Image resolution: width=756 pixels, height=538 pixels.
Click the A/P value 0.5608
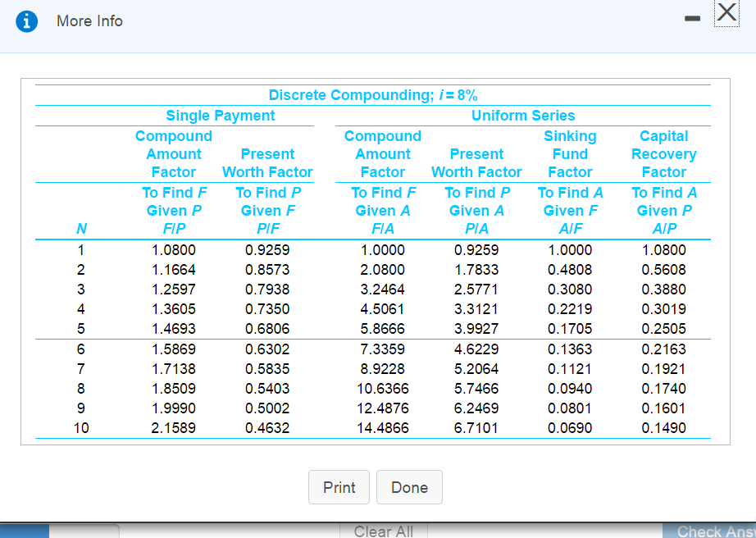[x=664, y=270]
